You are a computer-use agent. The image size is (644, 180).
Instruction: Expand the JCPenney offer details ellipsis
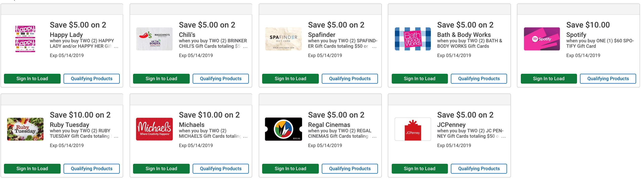[x=504, y=137]
